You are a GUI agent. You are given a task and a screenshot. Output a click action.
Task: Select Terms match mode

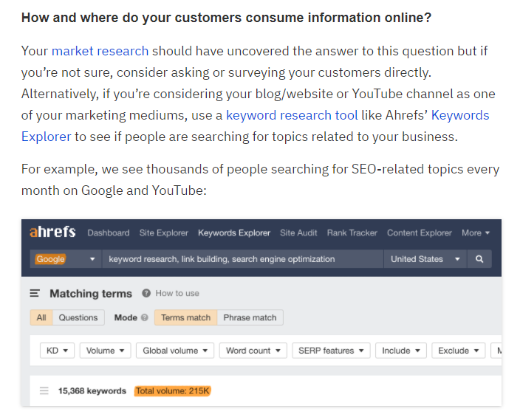[185, 318]
